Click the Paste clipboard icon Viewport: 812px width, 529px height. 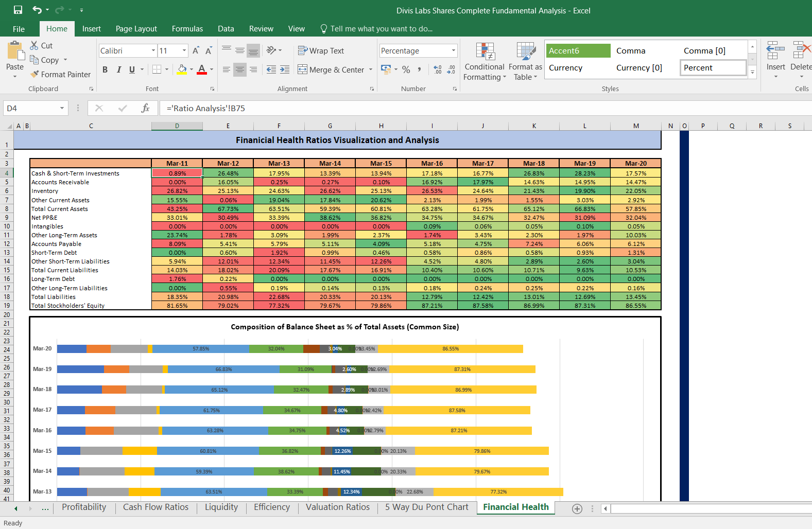(15, 51)
